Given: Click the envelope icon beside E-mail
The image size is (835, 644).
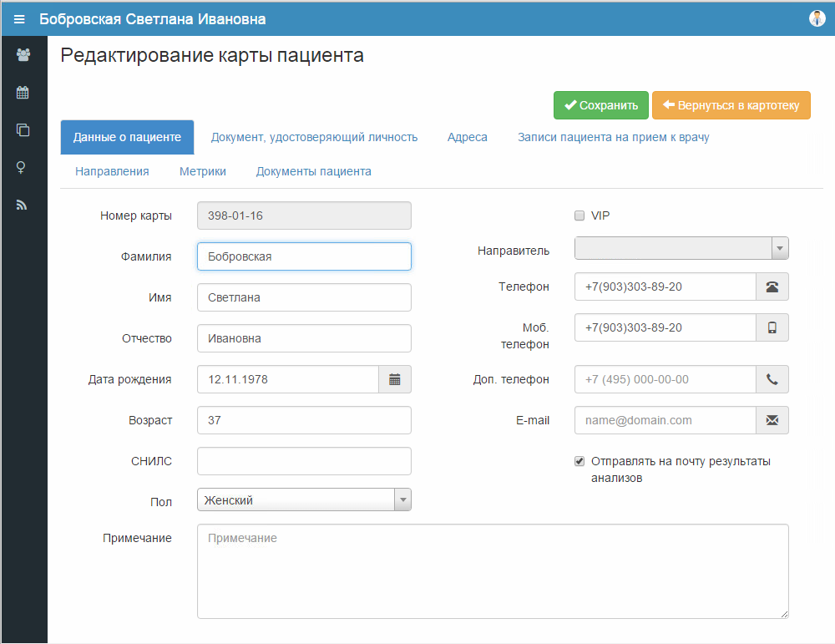Looking at the screenshot, I should pyautogui.click(x=772, y=420).
